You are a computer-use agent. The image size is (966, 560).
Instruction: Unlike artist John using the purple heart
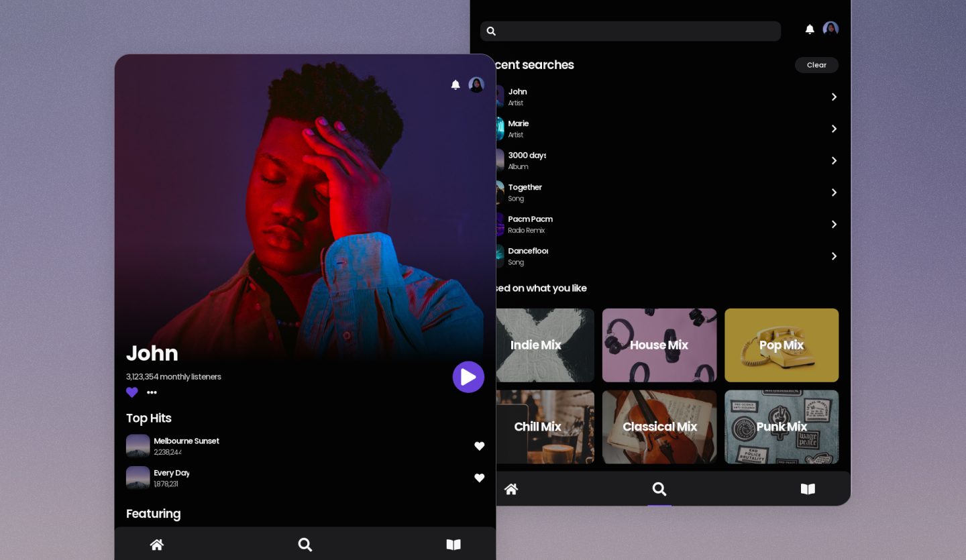click(132, 392)
